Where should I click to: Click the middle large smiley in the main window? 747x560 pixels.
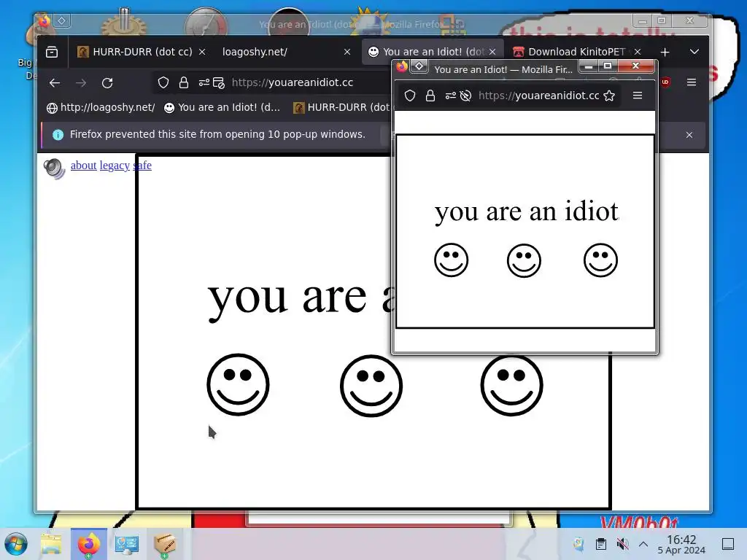(x=371, y=385)
